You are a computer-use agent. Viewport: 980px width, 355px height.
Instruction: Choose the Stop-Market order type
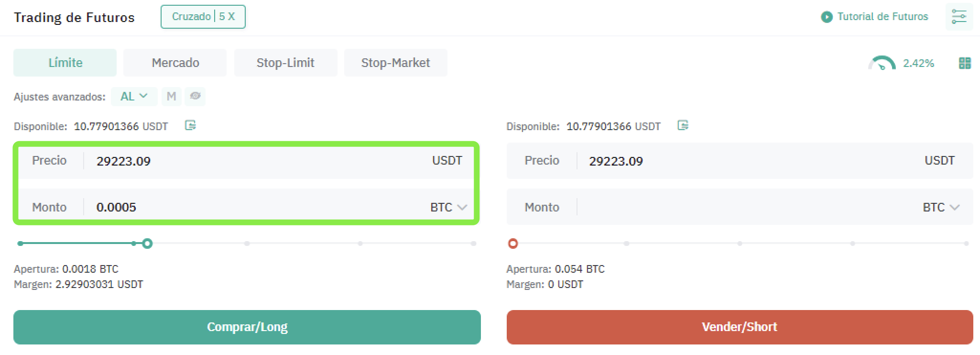pos(395,63)
